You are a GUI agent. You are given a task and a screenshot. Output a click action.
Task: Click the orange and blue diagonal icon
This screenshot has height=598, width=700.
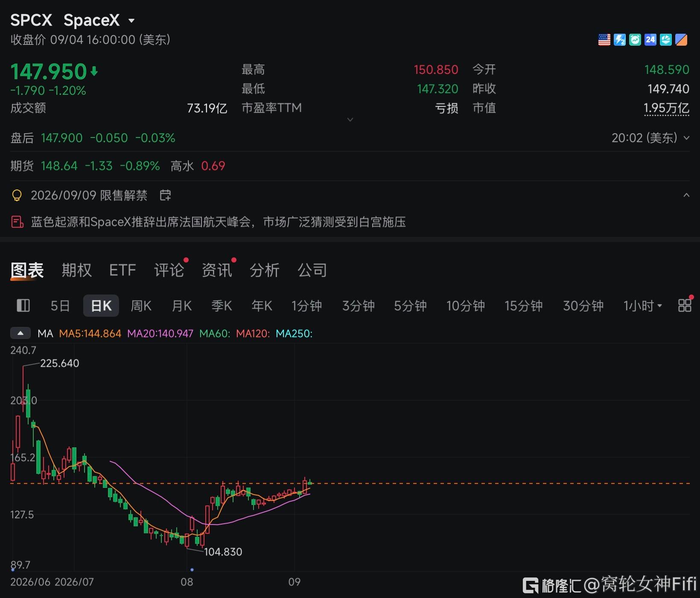pyautogui.click(x=681, y=40)
